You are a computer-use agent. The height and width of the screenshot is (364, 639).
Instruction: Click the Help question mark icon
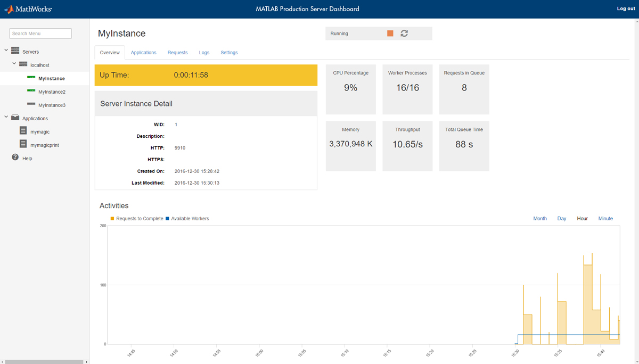point(14,156)
